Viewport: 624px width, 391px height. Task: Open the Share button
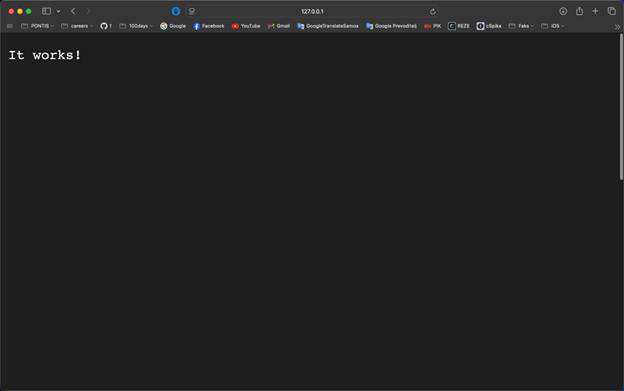[579, 11]
